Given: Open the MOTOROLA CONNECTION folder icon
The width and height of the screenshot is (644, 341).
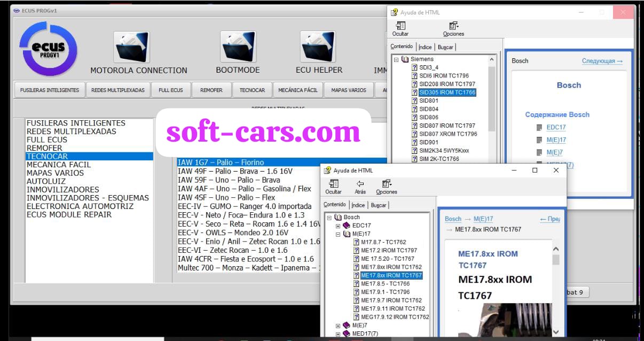Looking at the screenshot, I should [131, 46].
